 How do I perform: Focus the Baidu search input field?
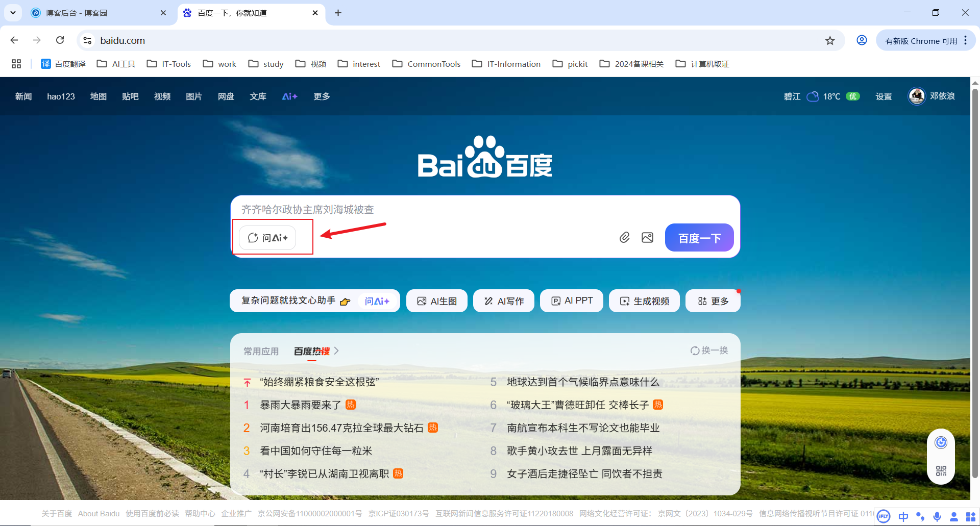[x=485, y=210]
